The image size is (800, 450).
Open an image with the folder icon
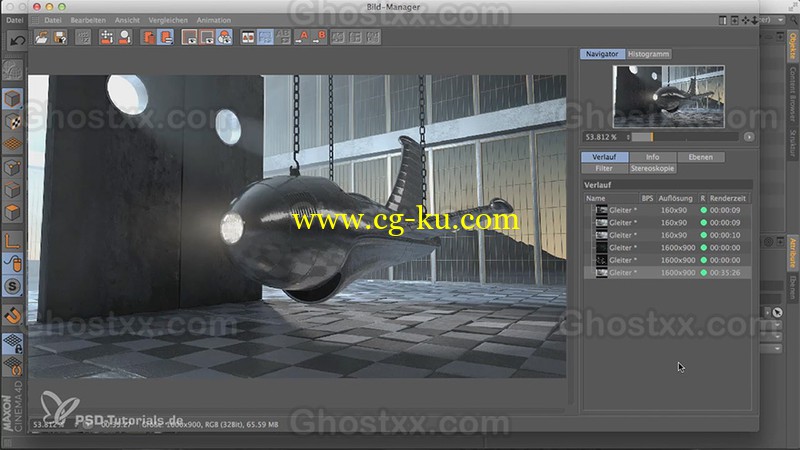click(x=42, y=37)
